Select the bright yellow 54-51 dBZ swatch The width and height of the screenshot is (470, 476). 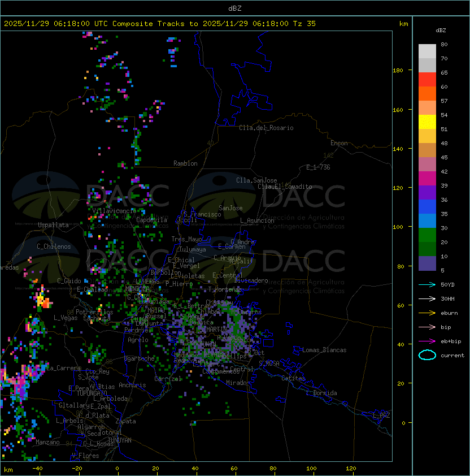pyautogui.click(x=427, y=122)
